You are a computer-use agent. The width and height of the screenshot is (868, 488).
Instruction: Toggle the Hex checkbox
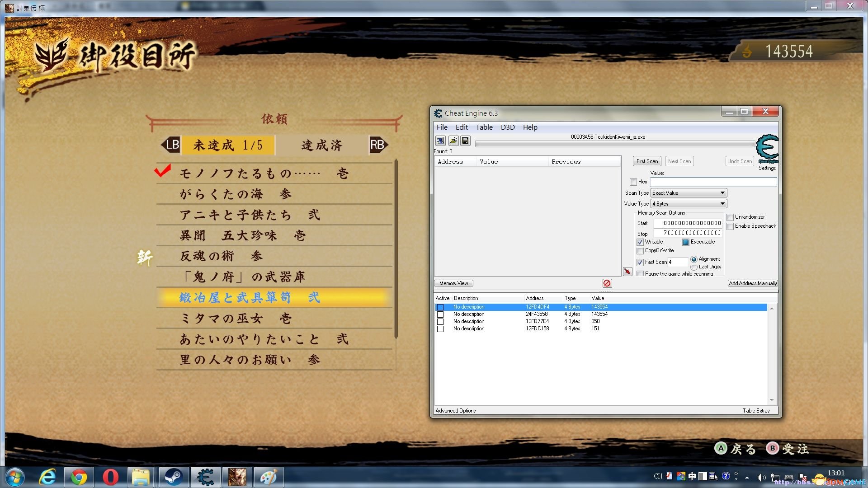[633, 182]
